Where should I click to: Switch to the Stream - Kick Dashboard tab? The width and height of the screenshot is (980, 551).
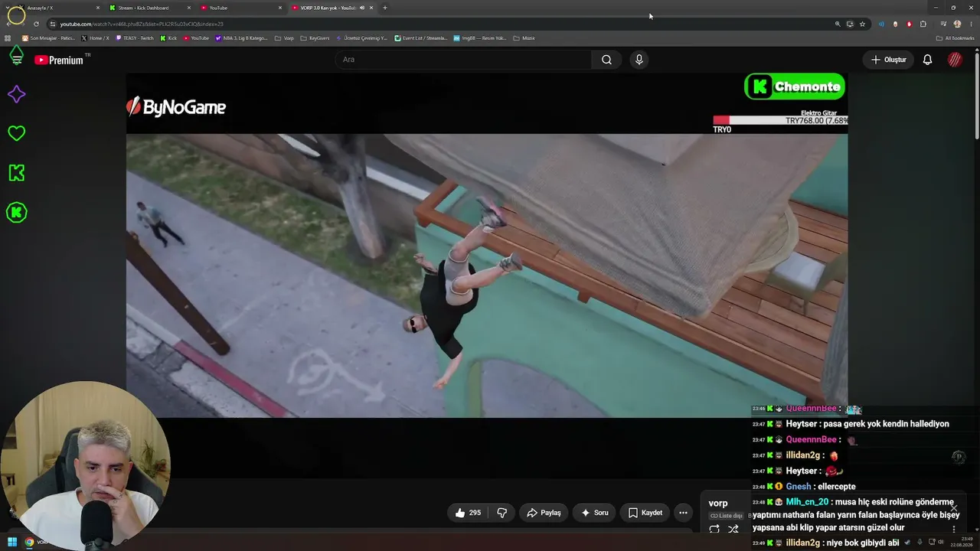149,8
